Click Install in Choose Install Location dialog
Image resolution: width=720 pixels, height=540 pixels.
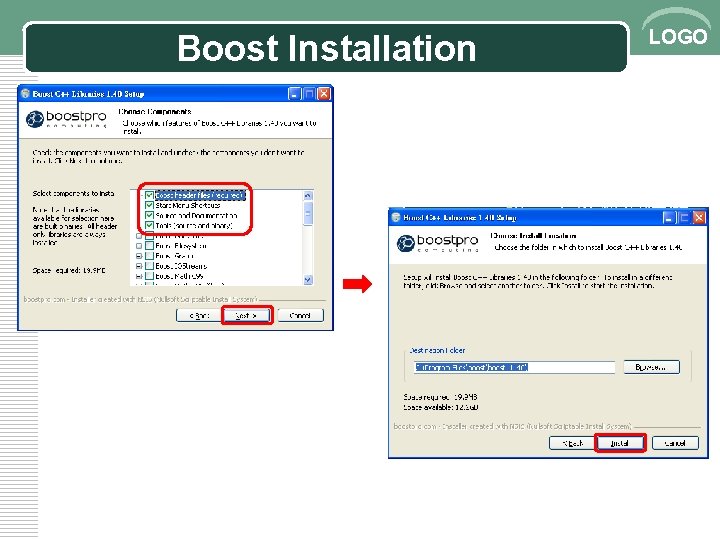[x=620, y=443]
